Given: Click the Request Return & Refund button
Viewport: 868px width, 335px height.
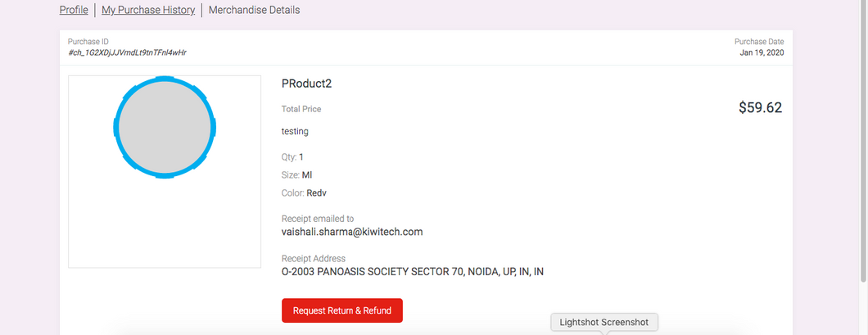Looking at the screenshot, I should pos(342,310).
